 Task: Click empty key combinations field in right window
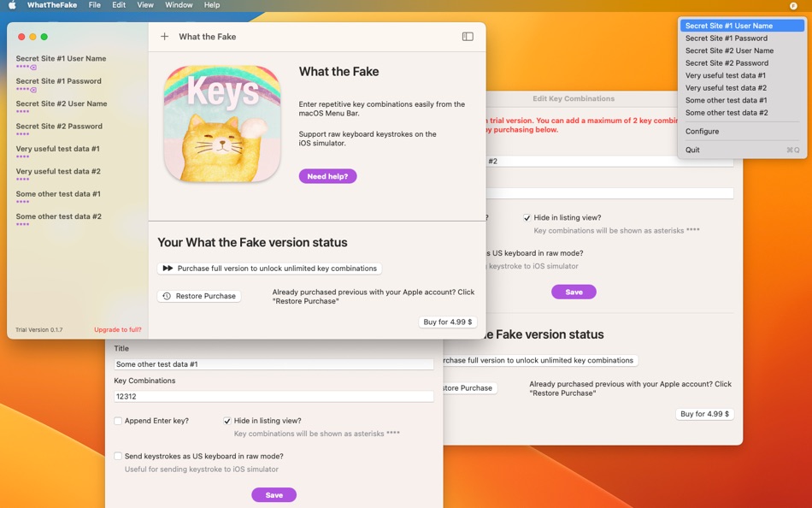click(609, 193)
